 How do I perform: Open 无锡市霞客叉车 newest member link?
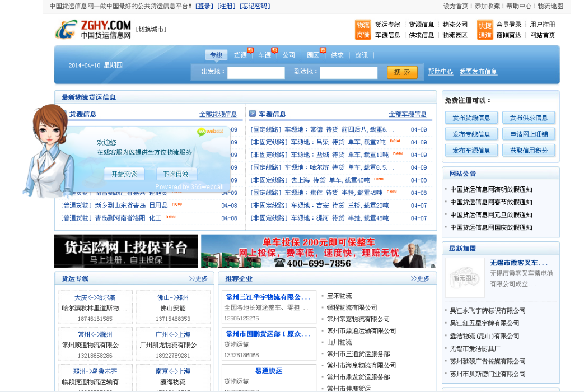pos(519,263)
